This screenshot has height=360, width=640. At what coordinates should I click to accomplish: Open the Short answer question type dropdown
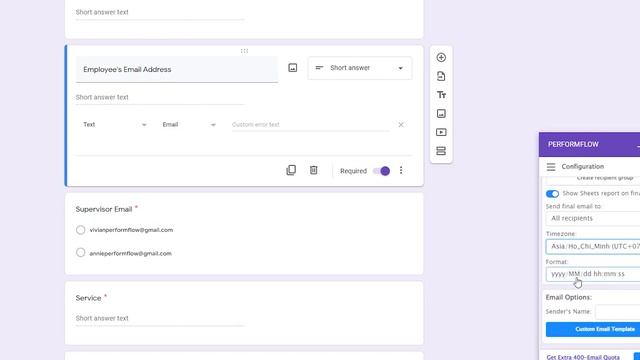click(x=360, y=68)
